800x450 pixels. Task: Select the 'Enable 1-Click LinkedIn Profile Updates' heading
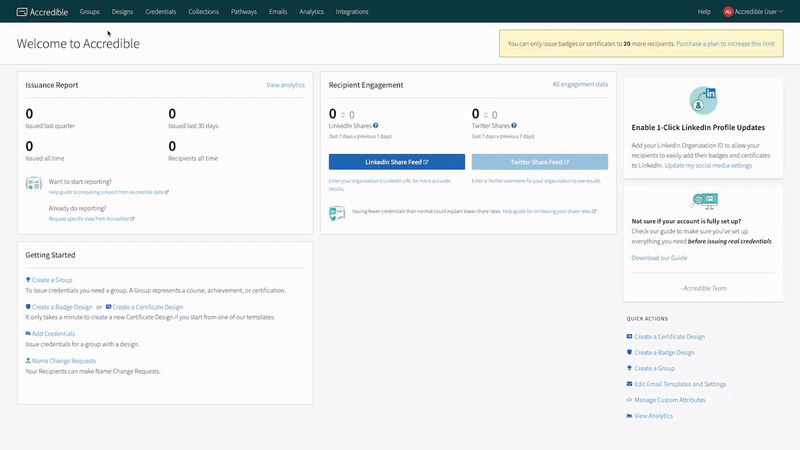click(698, 128)
